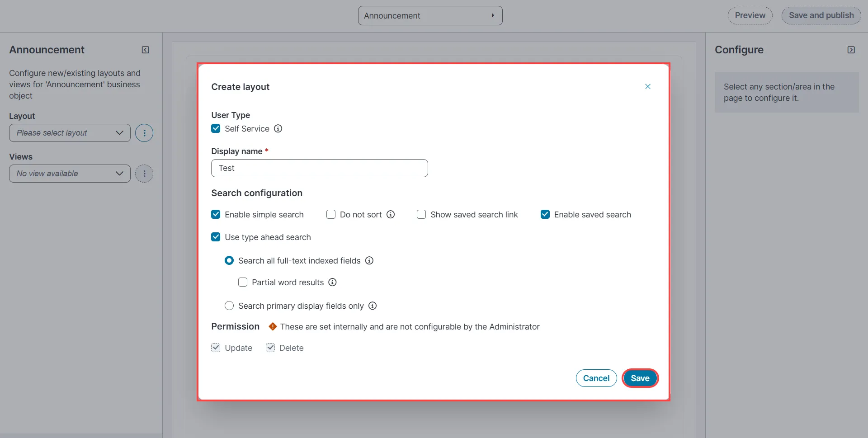This screenshot has width=868, height=438.
Task: Toggle Use type ahead search
Action: coord(216,237)
